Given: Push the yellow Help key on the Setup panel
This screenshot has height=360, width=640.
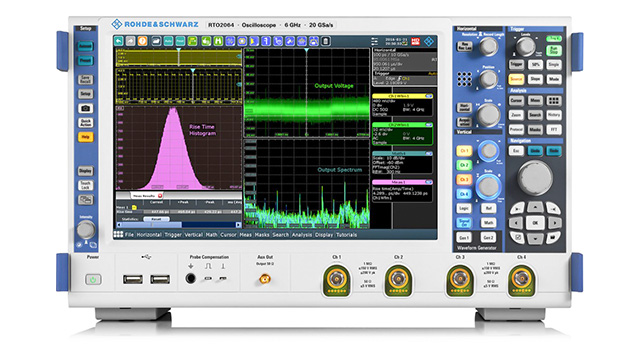Looking at the screenshot, I should [85, 137].
